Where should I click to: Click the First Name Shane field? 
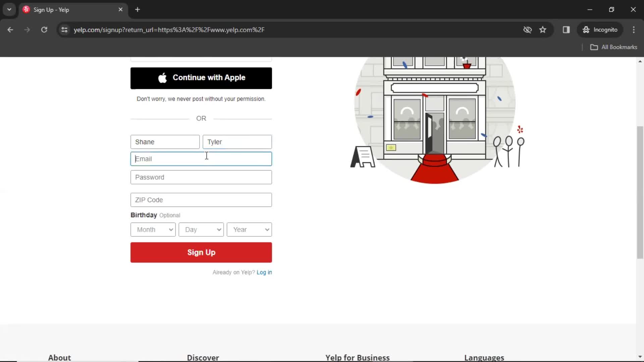click(165, 141)
